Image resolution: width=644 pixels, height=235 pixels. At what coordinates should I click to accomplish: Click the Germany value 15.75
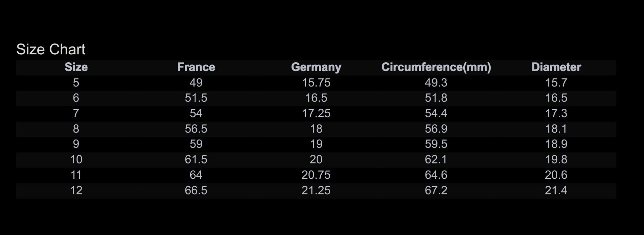[316, 83]
